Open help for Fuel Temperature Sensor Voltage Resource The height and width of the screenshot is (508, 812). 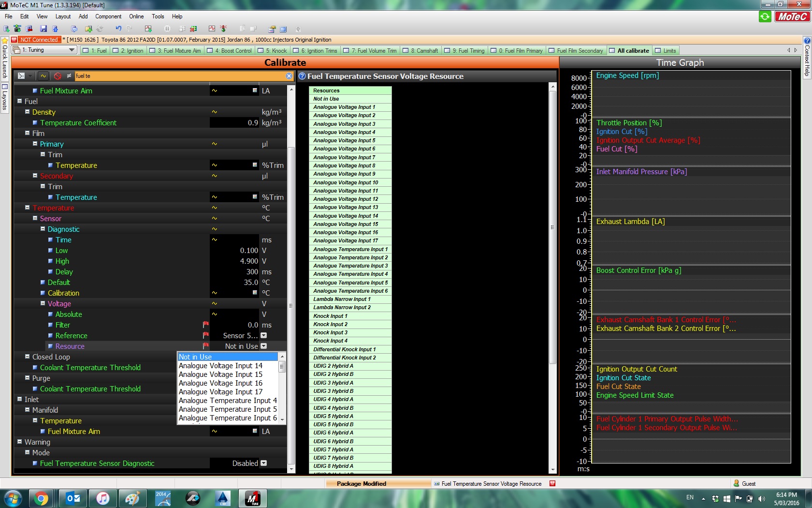(x=302, y=76)
